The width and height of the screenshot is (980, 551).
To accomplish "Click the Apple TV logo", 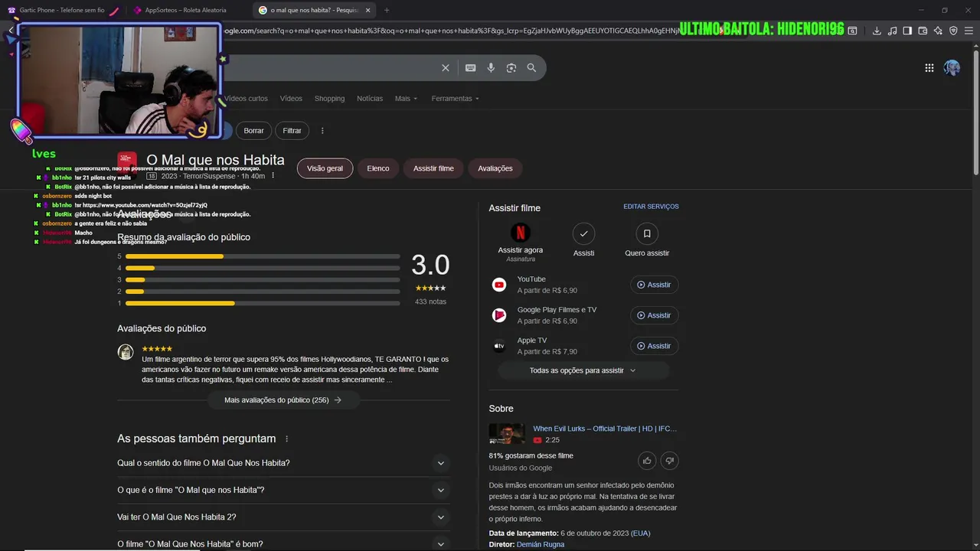I will (x=499, y=346).
